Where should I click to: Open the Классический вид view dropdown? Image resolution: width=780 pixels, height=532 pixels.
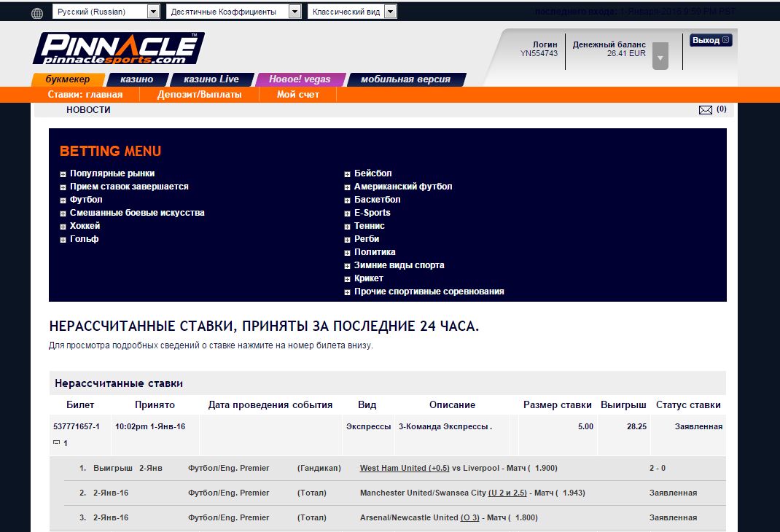352,12
